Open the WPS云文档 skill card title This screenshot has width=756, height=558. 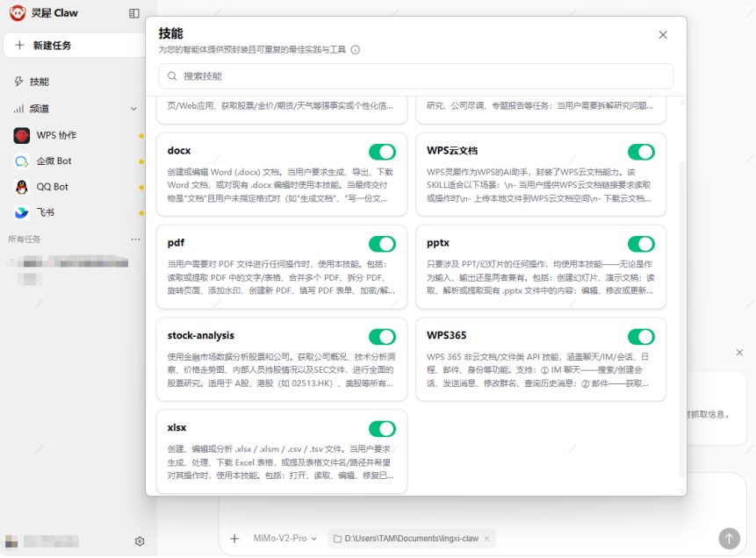point(452,151)
